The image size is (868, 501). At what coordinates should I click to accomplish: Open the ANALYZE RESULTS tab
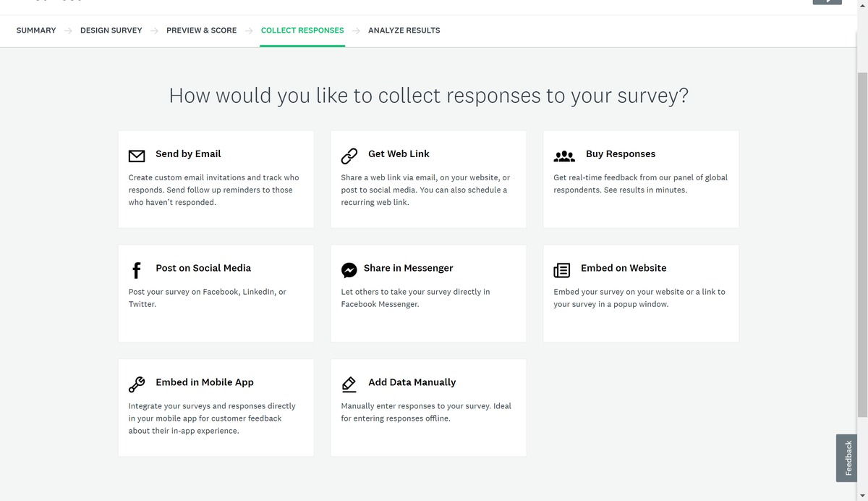click(404, 30)
